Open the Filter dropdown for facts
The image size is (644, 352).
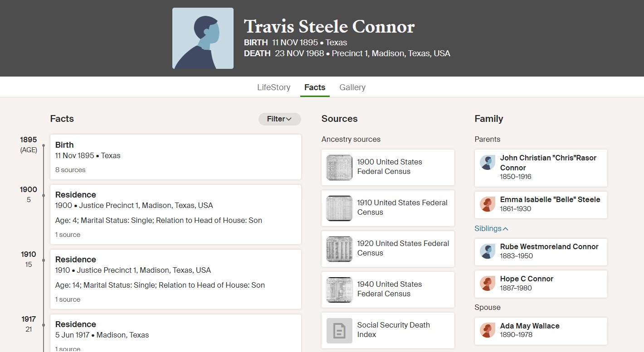click(x=280, y=119)
